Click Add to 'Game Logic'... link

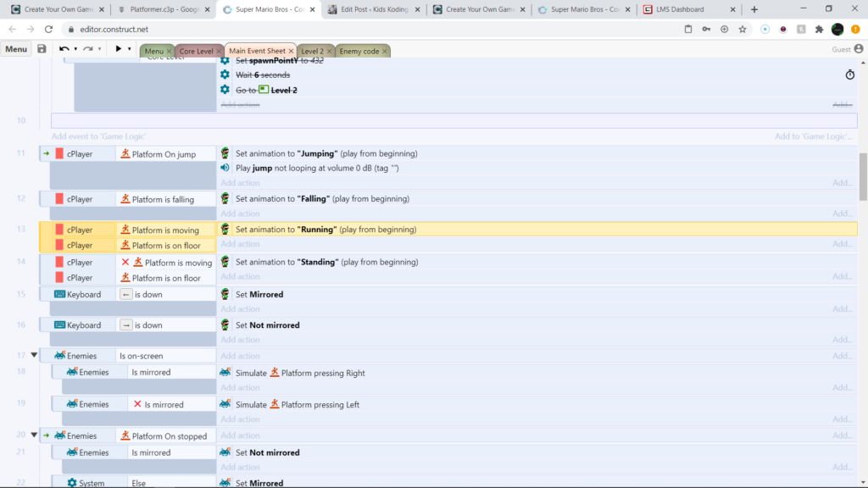[813, 136]
